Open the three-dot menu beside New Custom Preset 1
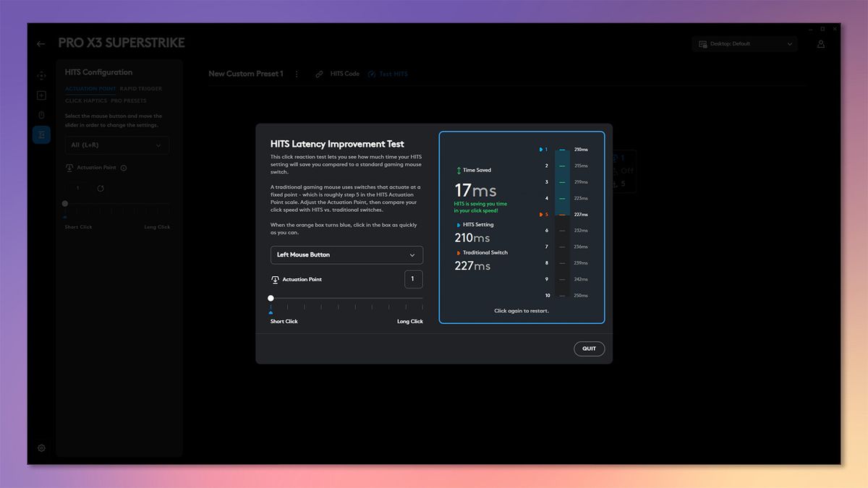The width and height of the screenshot is (868, 488). coord(297,74)
